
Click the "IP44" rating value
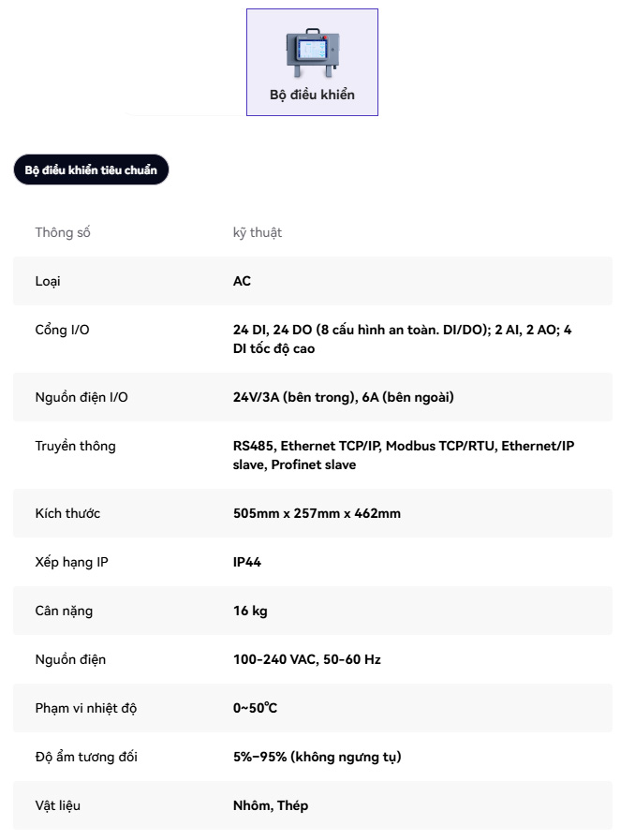[x=247, y=562]
